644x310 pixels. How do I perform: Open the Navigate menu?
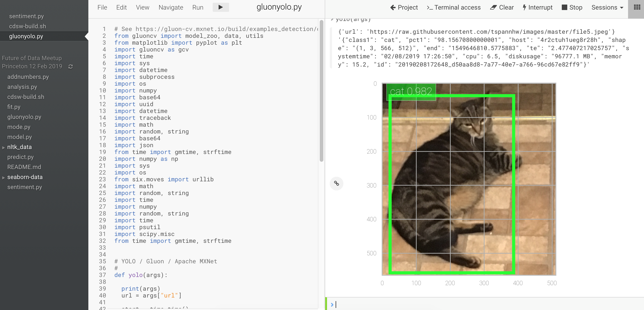click(171, 8)
